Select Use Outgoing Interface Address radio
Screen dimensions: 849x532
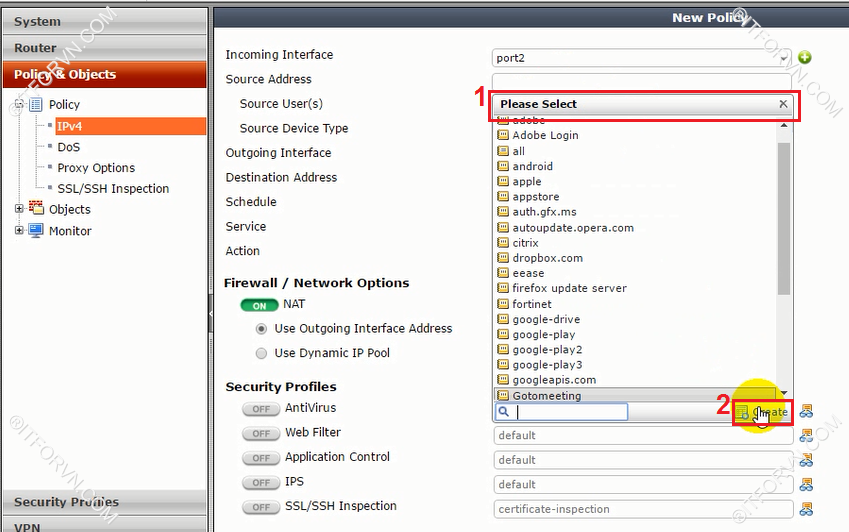pos(262,329)
